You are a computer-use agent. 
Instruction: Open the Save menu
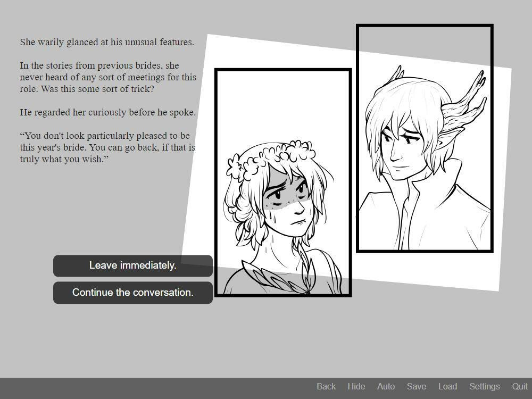point(416,387)
